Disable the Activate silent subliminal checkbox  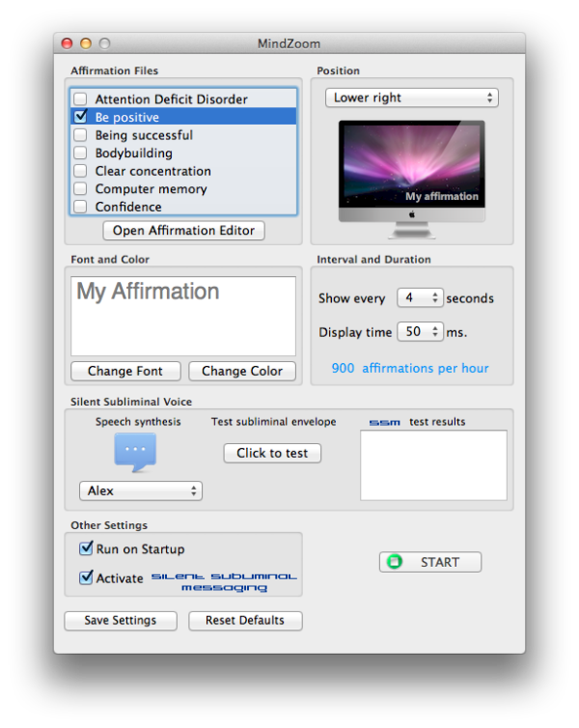[86, 578]
